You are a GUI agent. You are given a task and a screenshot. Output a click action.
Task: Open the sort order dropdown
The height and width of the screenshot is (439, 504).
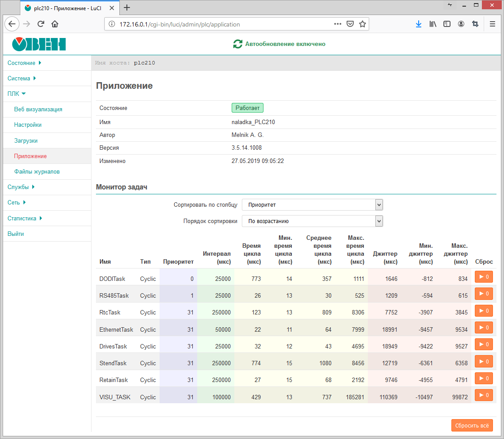pos(312,221)
